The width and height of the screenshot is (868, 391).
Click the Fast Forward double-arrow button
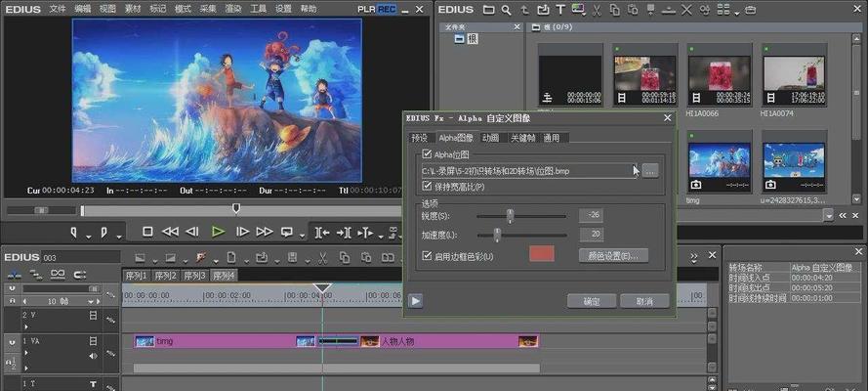[265, 232]
